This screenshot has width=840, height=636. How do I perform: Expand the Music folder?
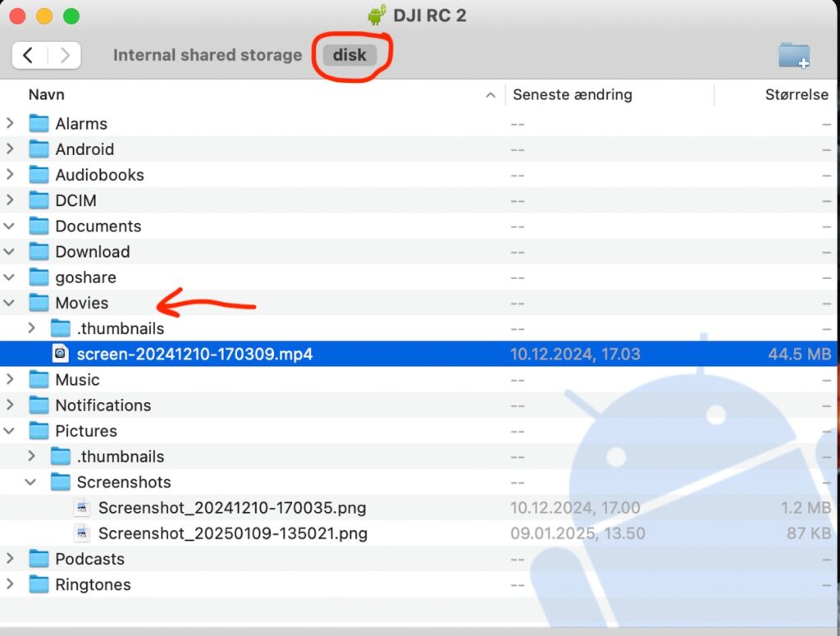point(10,380)
